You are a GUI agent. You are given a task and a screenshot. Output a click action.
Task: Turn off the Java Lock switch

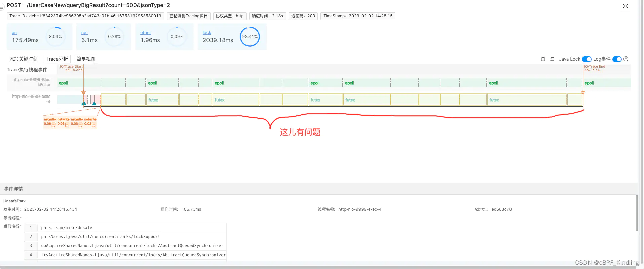(x=586, y=59)
